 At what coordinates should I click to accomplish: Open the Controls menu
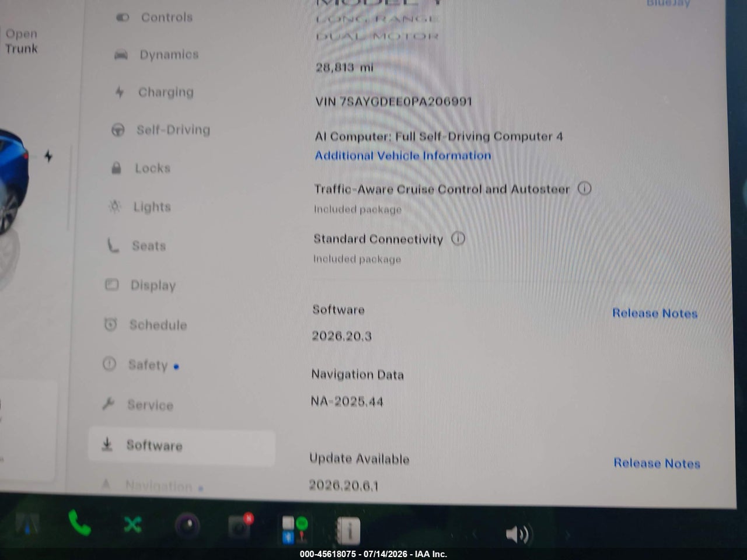click(155, 17)
